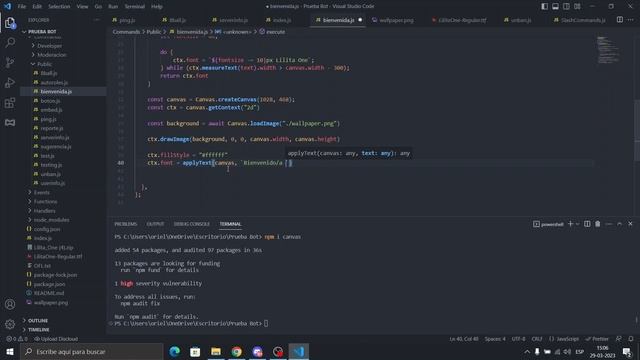Toggle bottom panel layout icon
This screenshot has height=360, width=640.
(556, 7)
